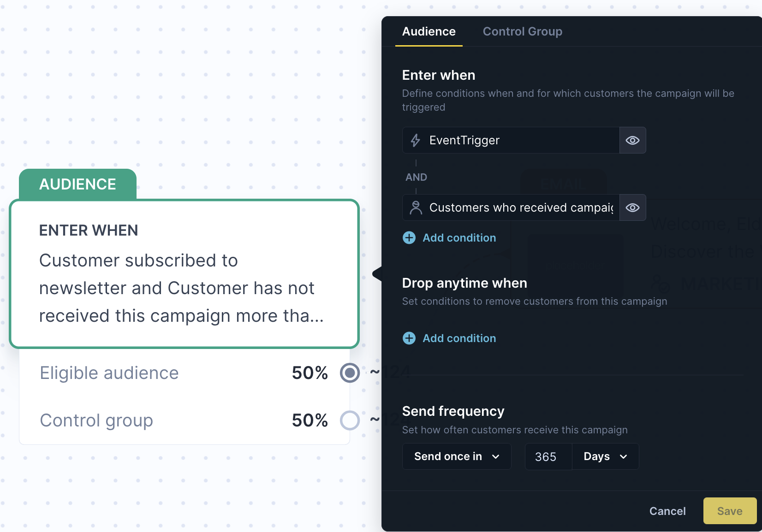Image resolution: width=762 pixels, height=532 pixels.
Task: Open the Days unit dropdown
Action: point(605,456)
